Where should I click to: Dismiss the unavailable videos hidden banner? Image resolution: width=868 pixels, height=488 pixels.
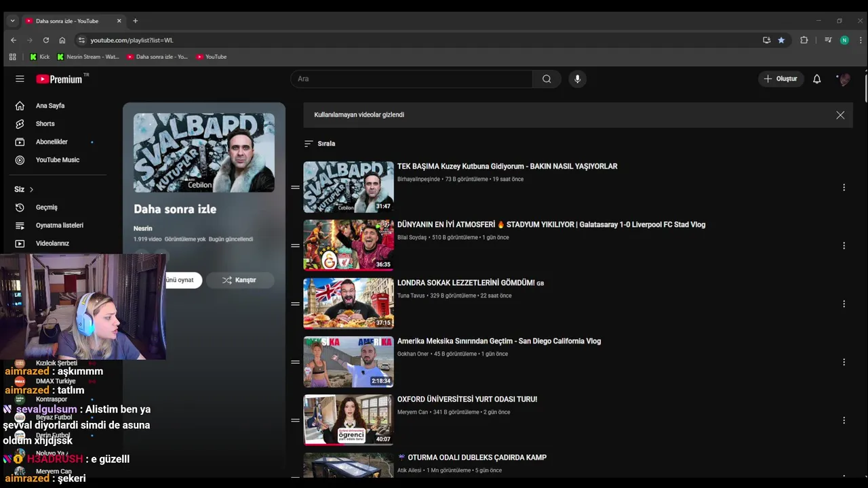840,115
